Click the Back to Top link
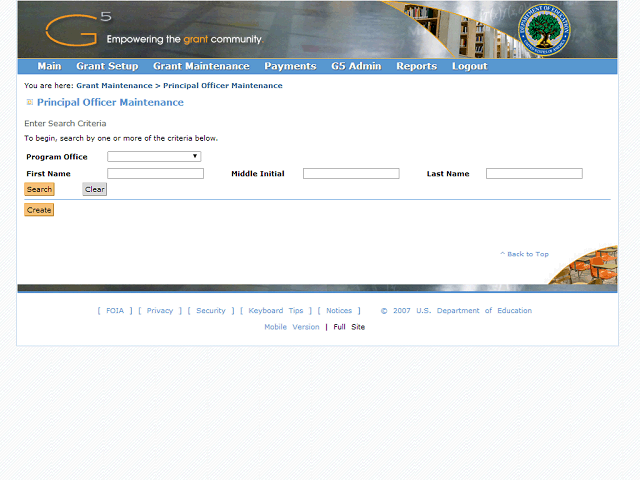The height and width of the screenshot is (480, 640). click(x=524, y=254)
